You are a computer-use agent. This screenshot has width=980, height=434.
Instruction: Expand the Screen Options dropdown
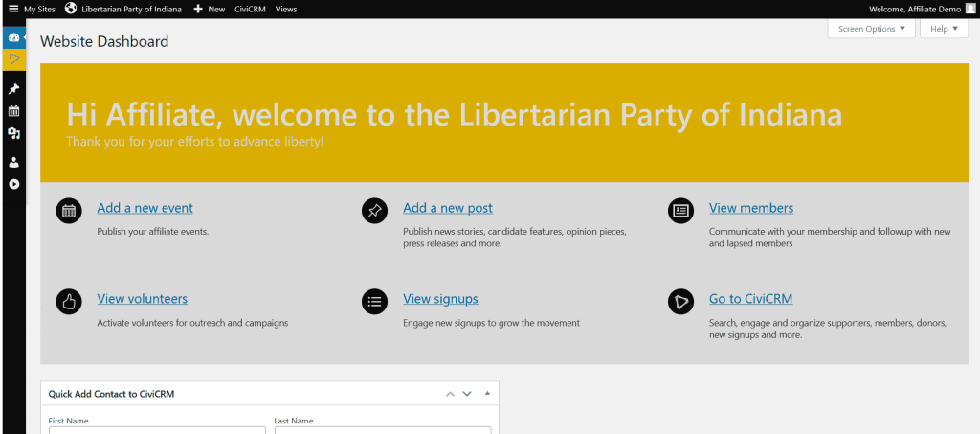click(870, 29)
